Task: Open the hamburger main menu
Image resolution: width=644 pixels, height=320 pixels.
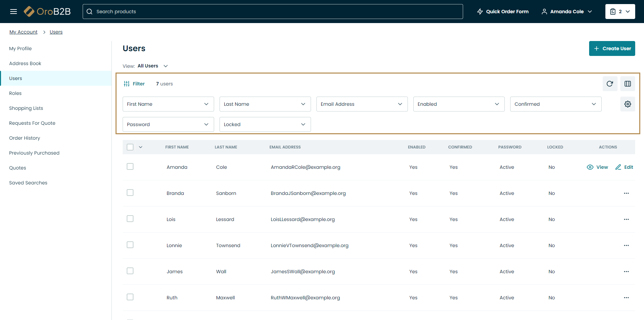Action: pos(14,12)
